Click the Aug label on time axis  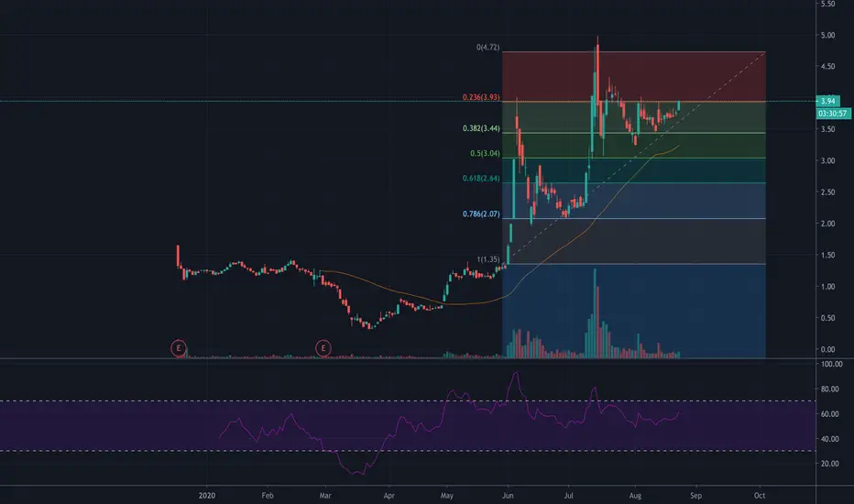click(635, 495)
